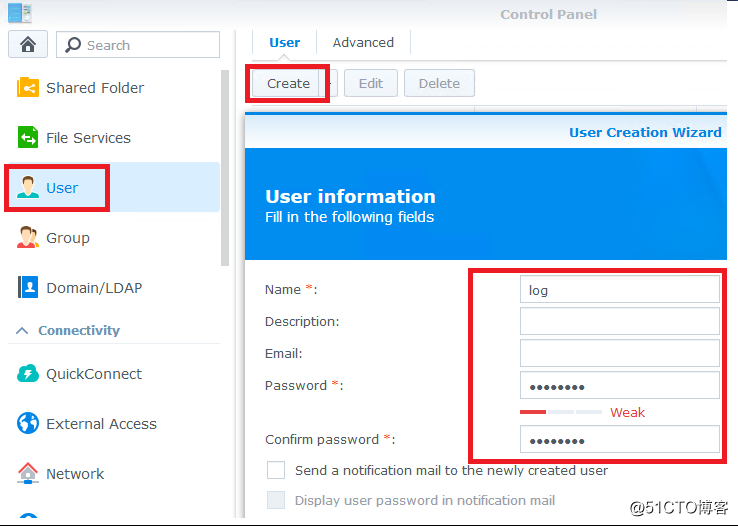Image resolution: width=738 pixels, height=526 pixels.
Task: Select Network label in sidebar
Action: (75, 474)
